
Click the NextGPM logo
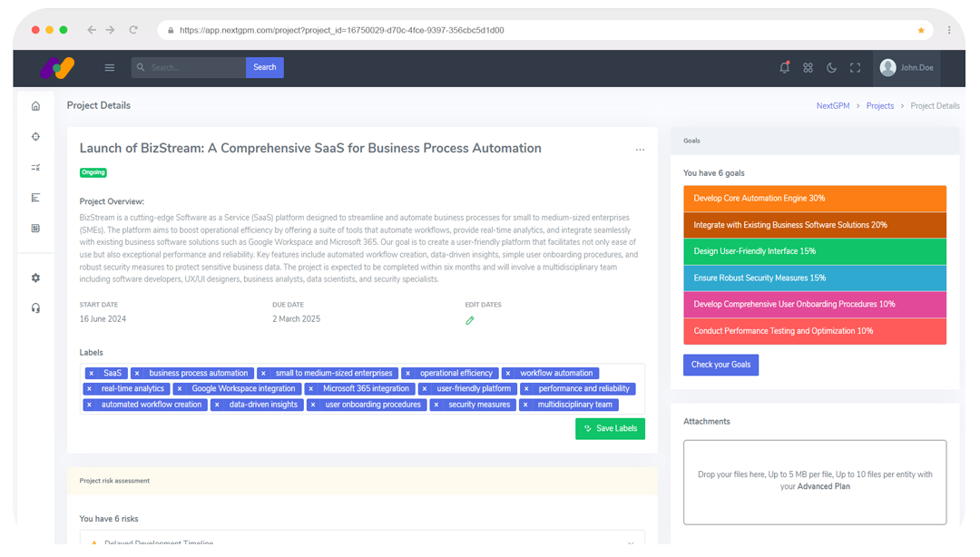coord(57,67)
